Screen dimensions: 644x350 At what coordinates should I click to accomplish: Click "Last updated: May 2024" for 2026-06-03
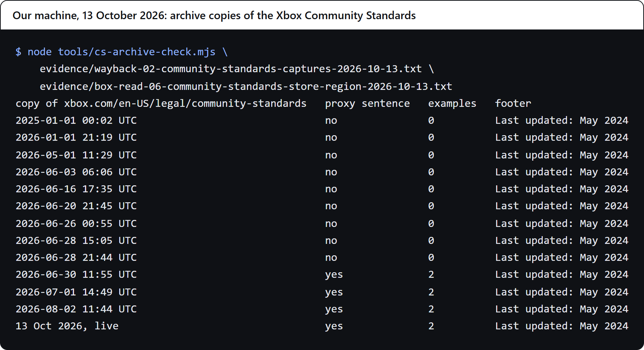562,172
